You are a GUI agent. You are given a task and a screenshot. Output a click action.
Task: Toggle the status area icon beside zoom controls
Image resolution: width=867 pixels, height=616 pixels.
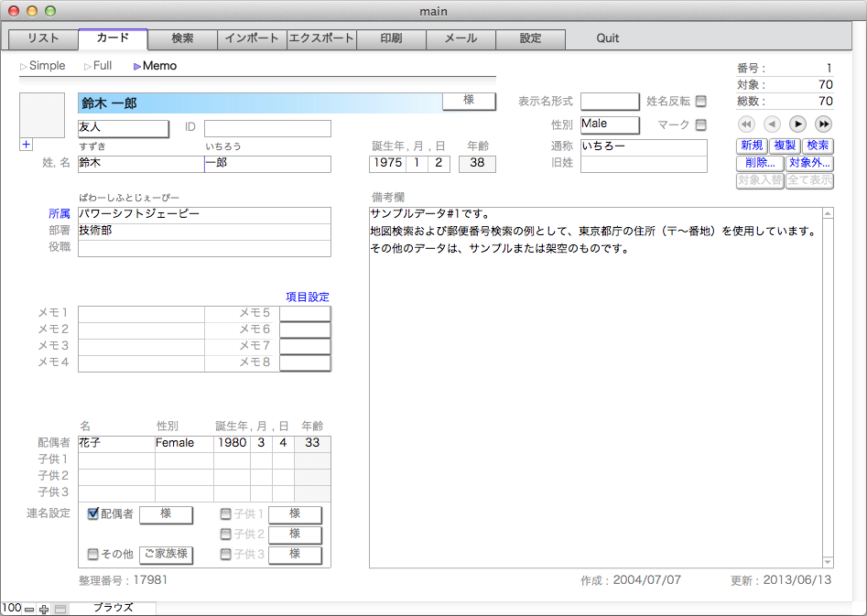click(60, 609)
